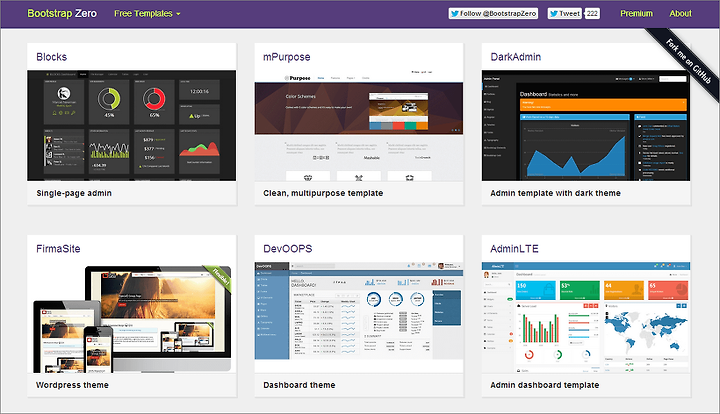
Task: Click the Follow @BootstrapZero Twitter button
Action: pos(493,13)
